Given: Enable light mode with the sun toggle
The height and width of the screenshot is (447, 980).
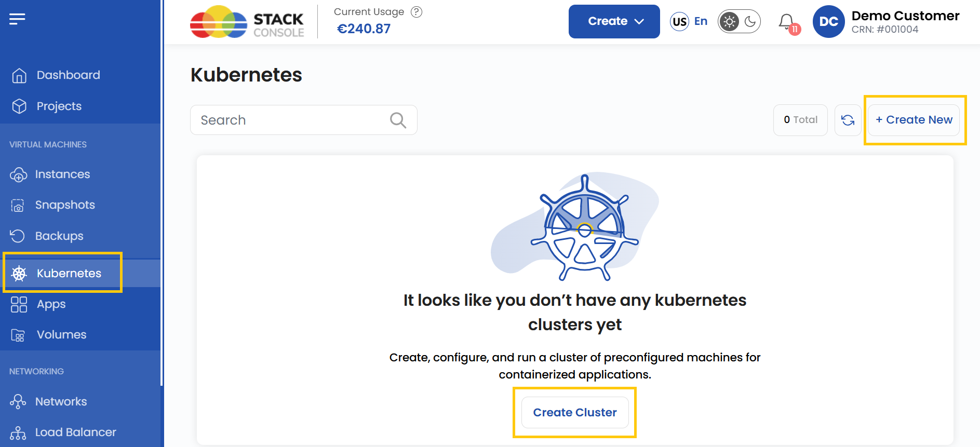Looking at the screenshot, I should coord(730,21).
